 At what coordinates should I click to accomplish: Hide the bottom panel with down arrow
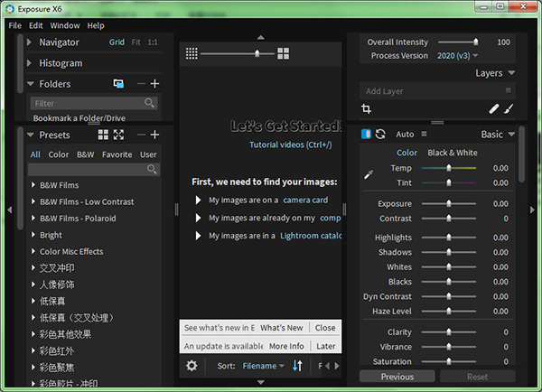coord(261,382)
